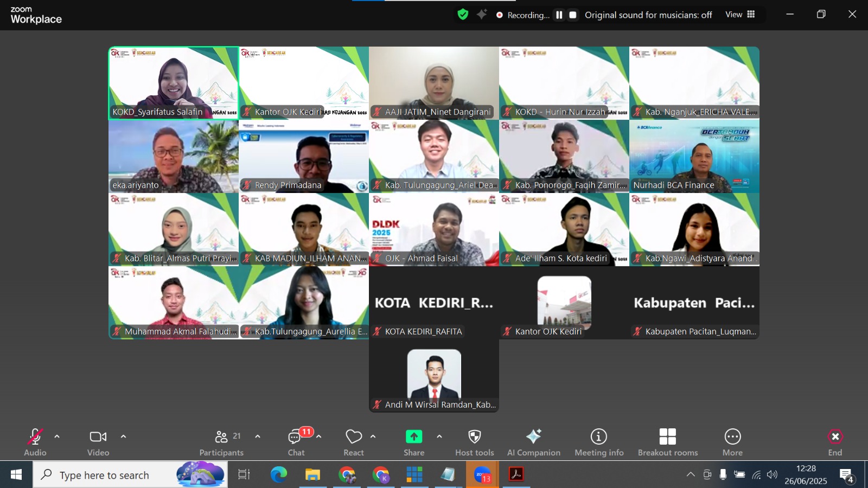Click the End meeting button
This screenshot has width=868, height=488.
point(834,442)
